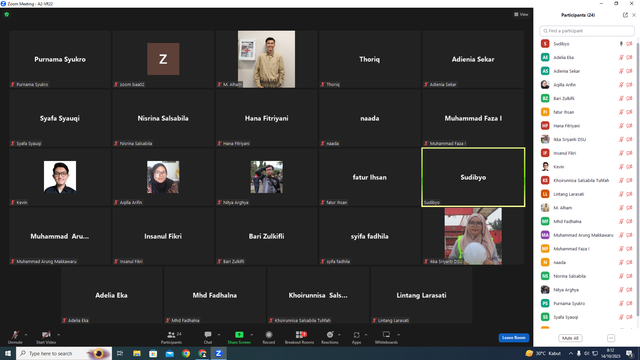Select Nisrina Salsabila in participant list
Screen dimensions: 640x360
587,276
